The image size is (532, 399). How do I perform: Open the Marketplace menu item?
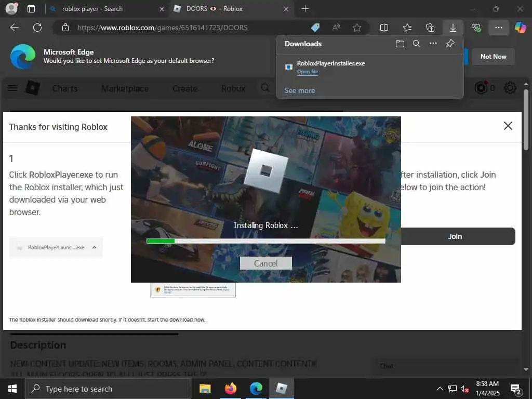(x=125, y=88)
